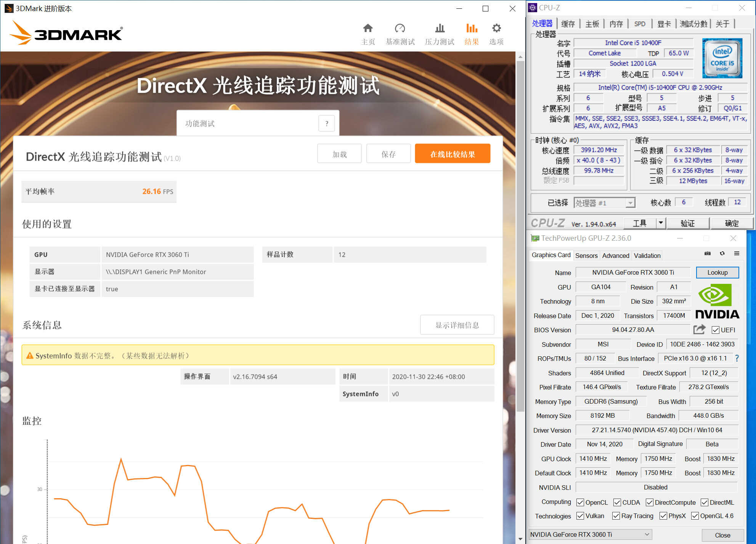
Task: Toggle the PhysX checkbox
Action: tap(663, 516)
